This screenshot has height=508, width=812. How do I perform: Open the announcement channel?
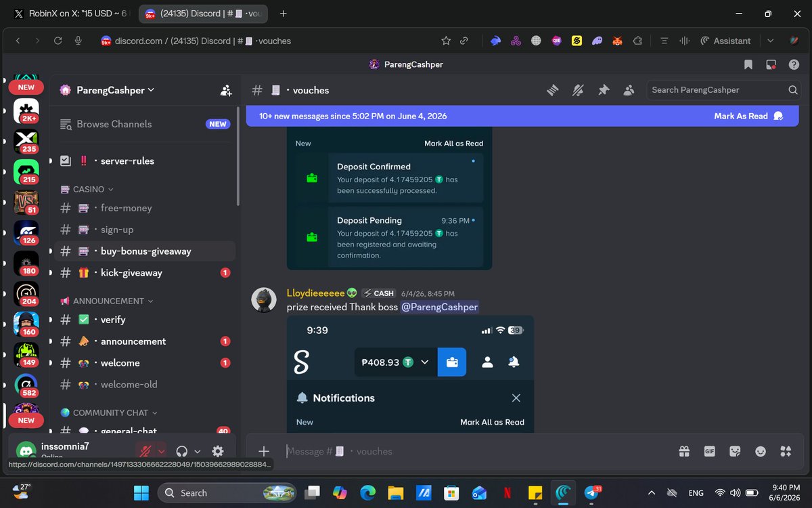(145, 341)
